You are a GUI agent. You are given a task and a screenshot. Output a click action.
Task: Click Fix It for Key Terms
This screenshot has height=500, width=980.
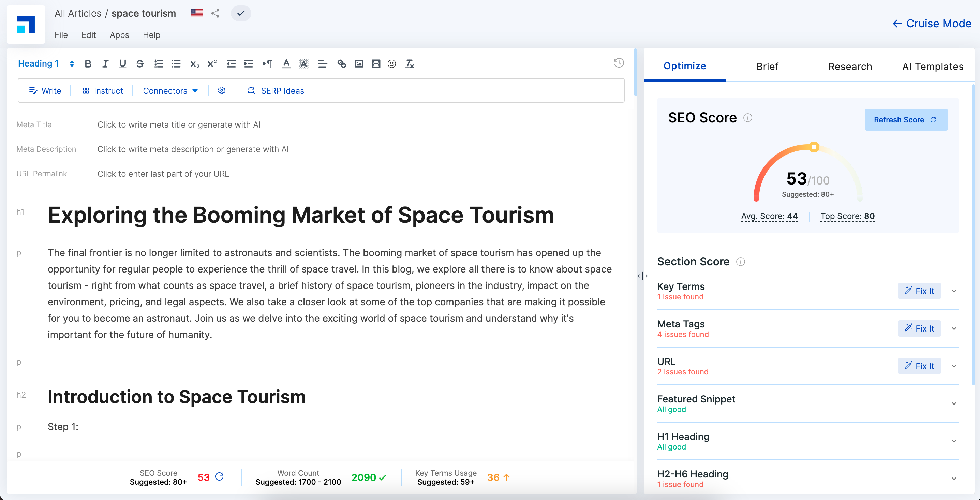click(x=919, y=291)
